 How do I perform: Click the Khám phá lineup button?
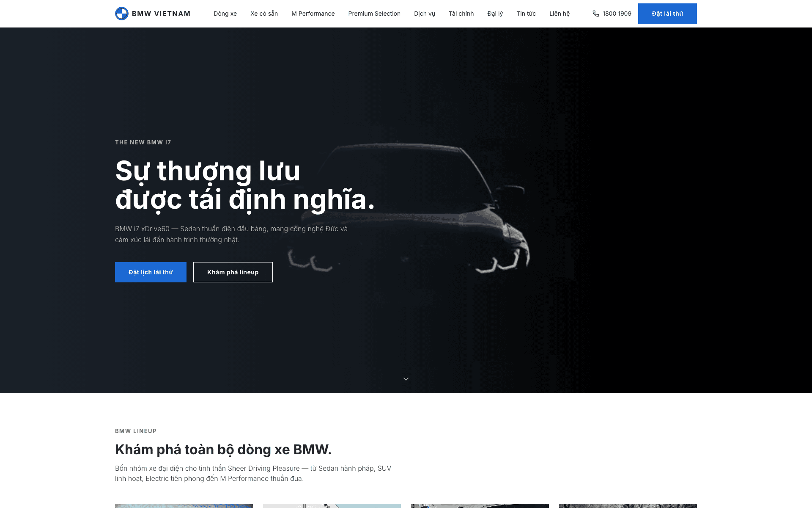[233, 272]
